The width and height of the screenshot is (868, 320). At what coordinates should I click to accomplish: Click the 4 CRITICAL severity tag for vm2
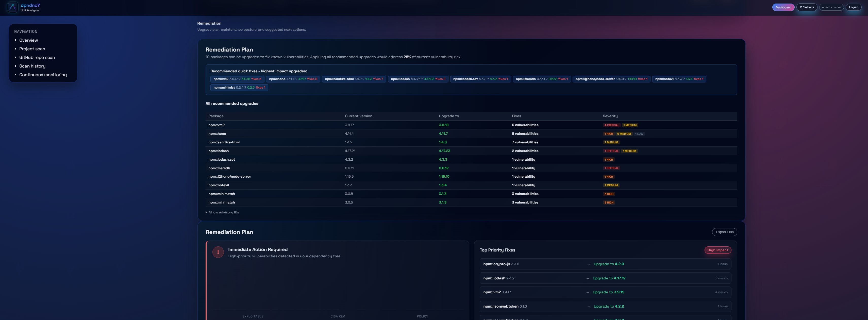point(611,125)
